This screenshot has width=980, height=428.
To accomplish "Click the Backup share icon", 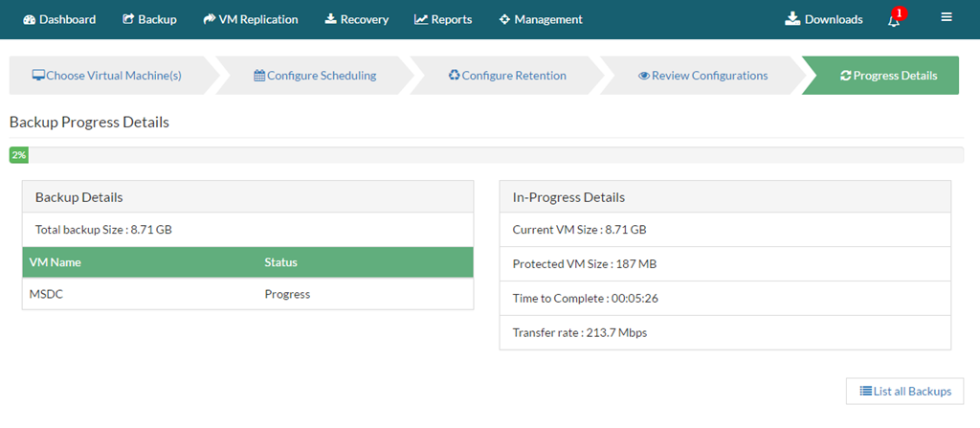I will [x=129, y=19].
